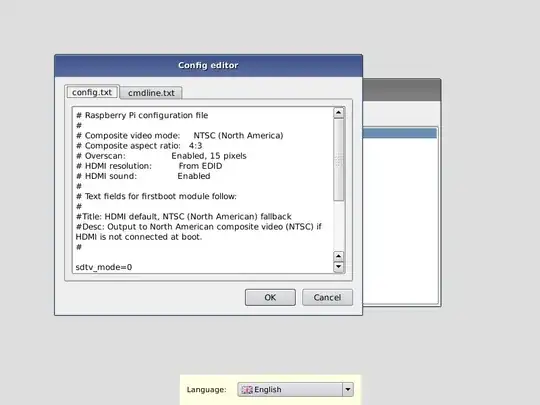This screenshot has height=405, width=540.
Task: Click the '# Raspberry Pi configuration file' line
Action: [x=142, y=115]
